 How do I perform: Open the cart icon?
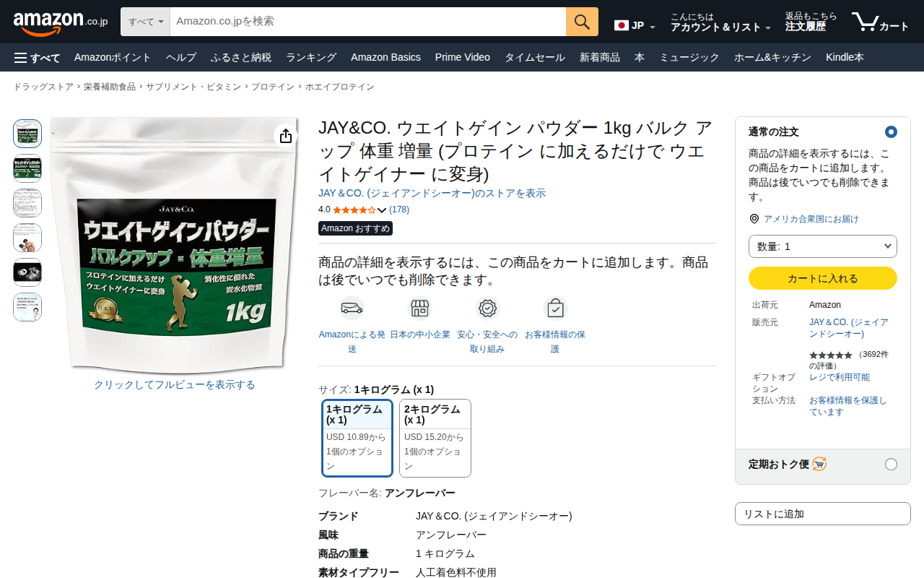(x=880, y=22)
